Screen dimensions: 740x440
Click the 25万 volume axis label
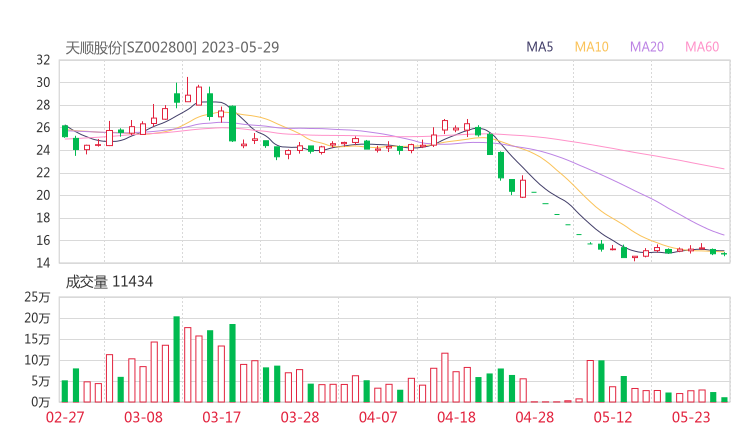coord(37,297)
